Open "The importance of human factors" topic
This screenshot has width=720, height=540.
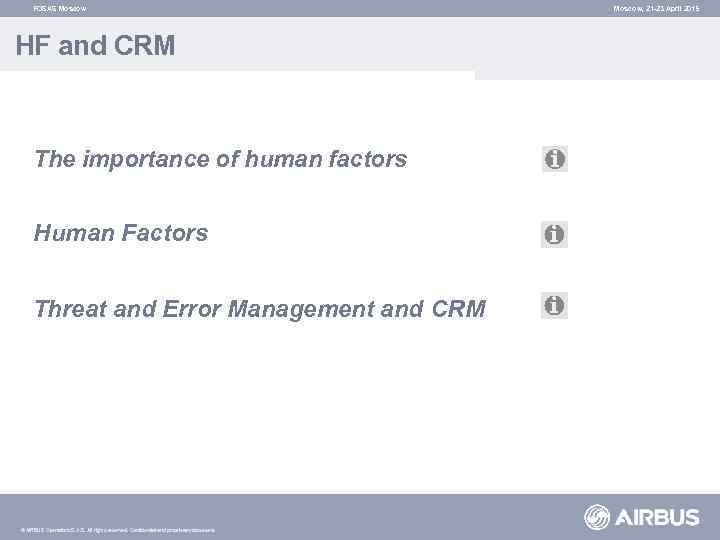click(220, 159)
